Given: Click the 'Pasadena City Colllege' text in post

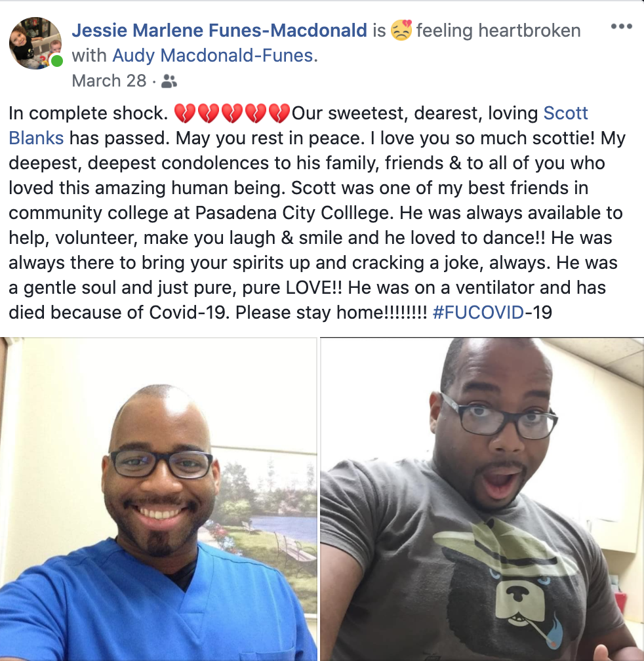Looking at the screenshot, I should coord(294,212).
